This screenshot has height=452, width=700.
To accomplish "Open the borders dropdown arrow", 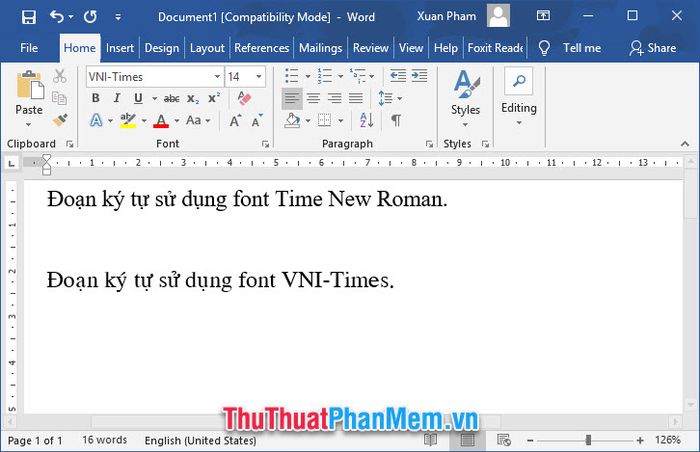I will [341, 121].
